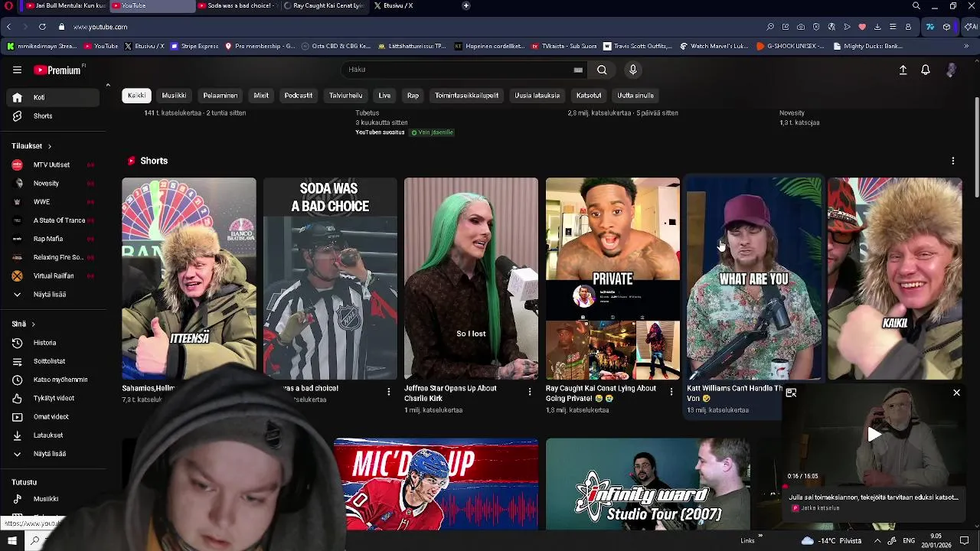Open Omat videot in sidebar
Image resolution: width=980 pixels, height=551 pixels.
click(x=51, y=416)
